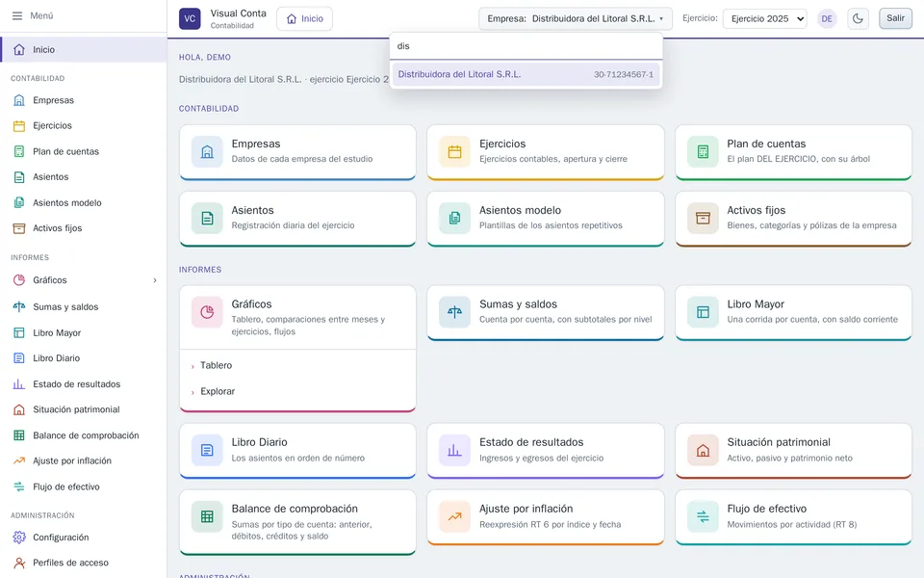Open the Balance de comprobación card

click(x=297, y=522)
